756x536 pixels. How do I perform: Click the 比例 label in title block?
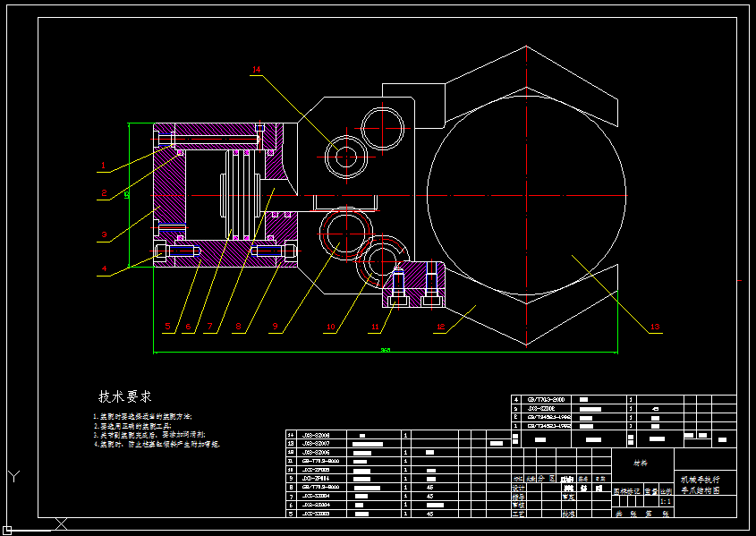666,491
